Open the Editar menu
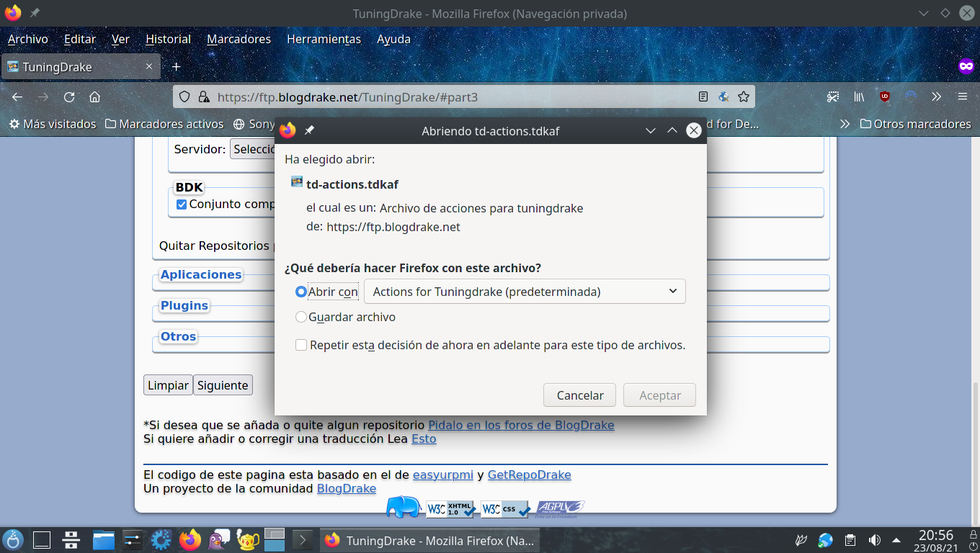The height and width of the screenshot is (553, 980). coord(79,39)
